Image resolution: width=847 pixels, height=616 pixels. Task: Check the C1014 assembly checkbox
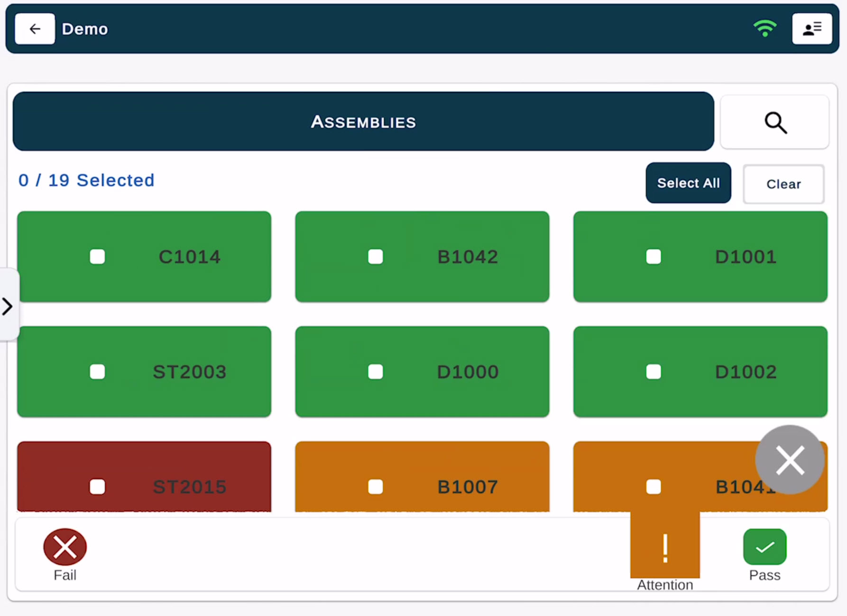point(97,257)
